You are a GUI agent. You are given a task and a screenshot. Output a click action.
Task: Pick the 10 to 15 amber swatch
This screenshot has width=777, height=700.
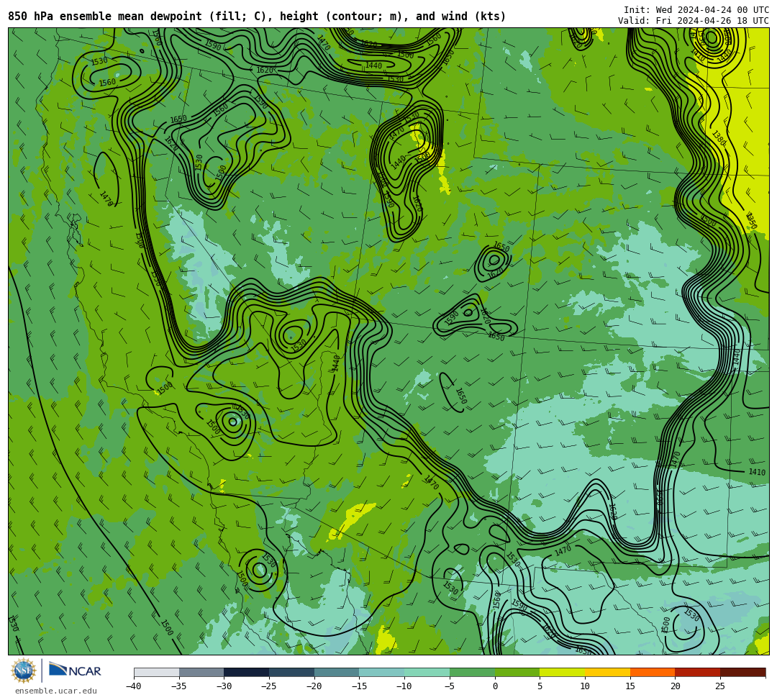pos(607,672)
